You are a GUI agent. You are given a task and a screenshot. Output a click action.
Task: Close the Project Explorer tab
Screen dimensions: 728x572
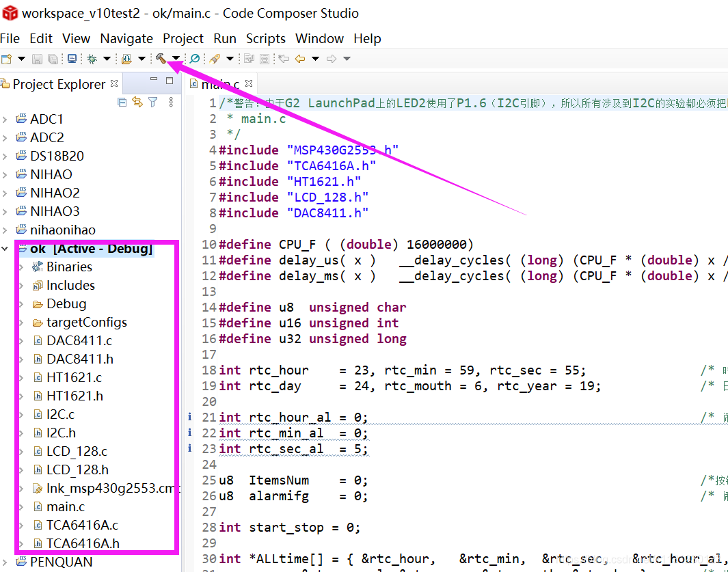click(114, 83)
